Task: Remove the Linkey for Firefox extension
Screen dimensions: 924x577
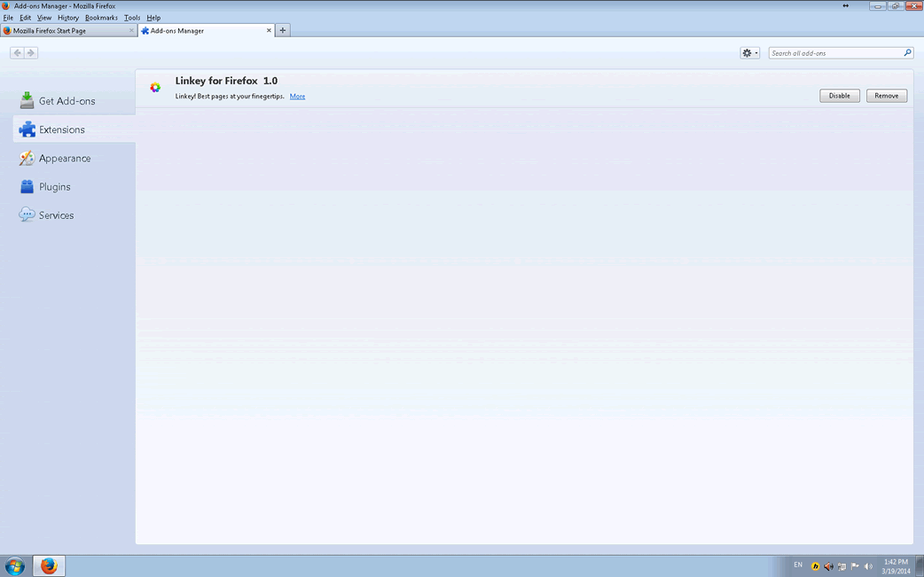Action: click(886, 96)
